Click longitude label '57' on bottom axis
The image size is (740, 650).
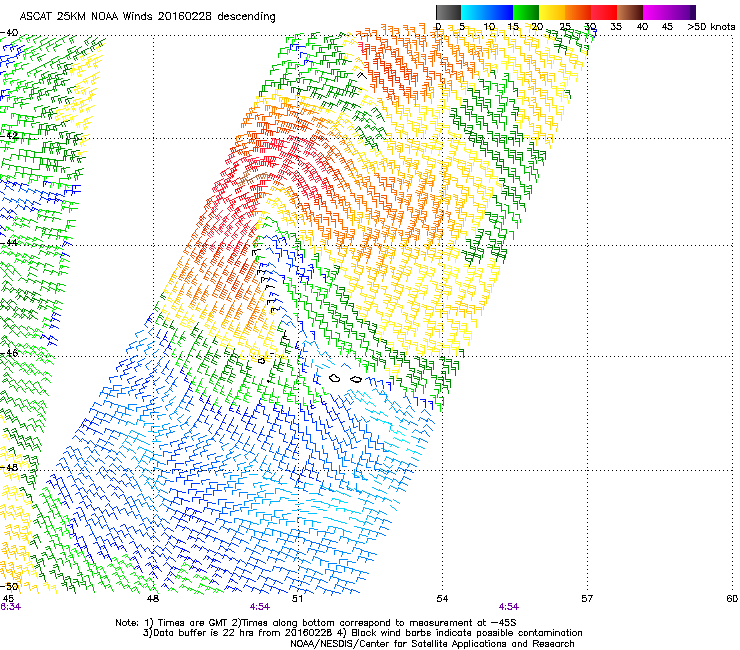coord(587,599)
